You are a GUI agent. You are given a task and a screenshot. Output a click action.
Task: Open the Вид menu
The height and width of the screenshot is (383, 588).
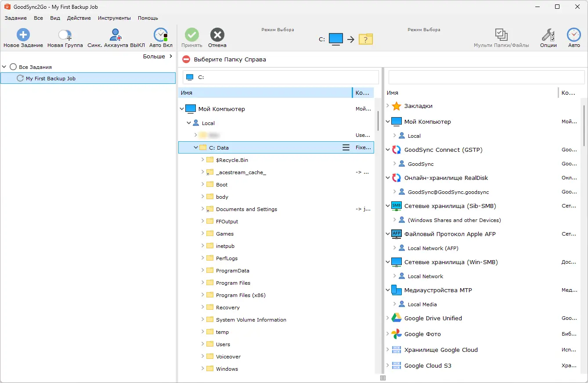(x=55, y=18)
